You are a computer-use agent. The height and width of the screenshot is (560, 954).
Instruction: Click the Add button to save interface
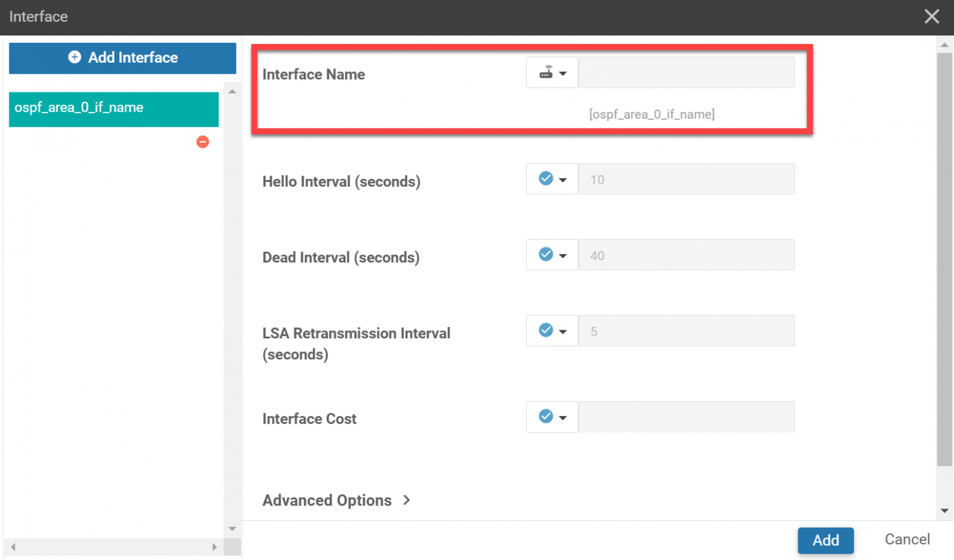pos(825,540)
